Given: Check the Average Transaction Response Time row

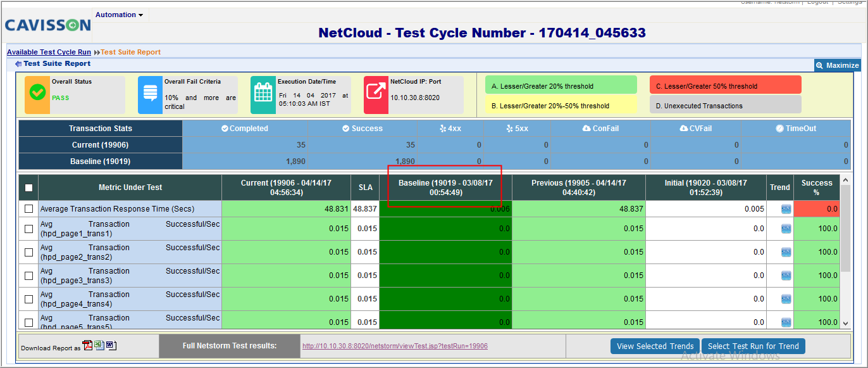Looking at the screenshot, I should 28,209.
